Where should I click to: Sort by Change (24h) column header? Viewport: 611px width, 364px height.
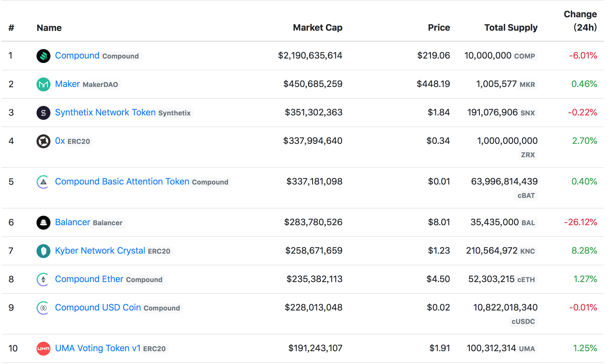pyautogui.click(x=580, y=21)
